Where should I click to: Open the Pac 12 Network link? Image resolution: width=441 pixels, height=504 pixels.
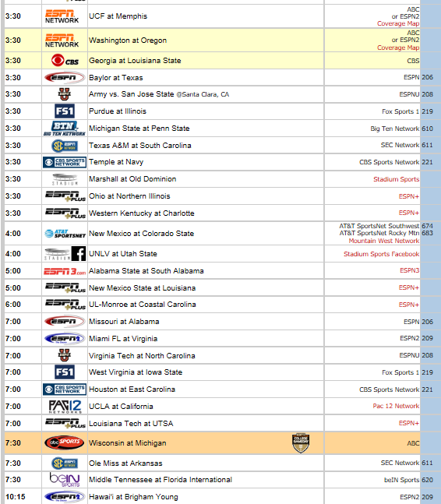point(396,406)
